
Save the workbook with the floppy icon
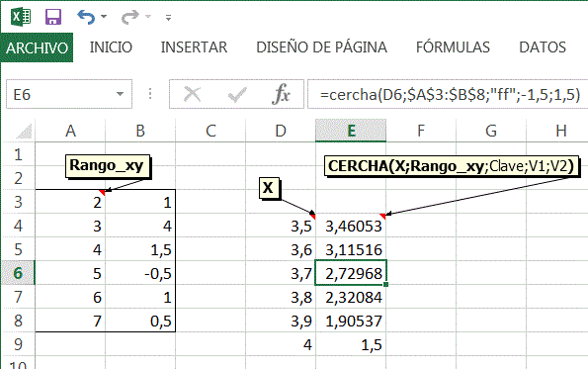53,17
